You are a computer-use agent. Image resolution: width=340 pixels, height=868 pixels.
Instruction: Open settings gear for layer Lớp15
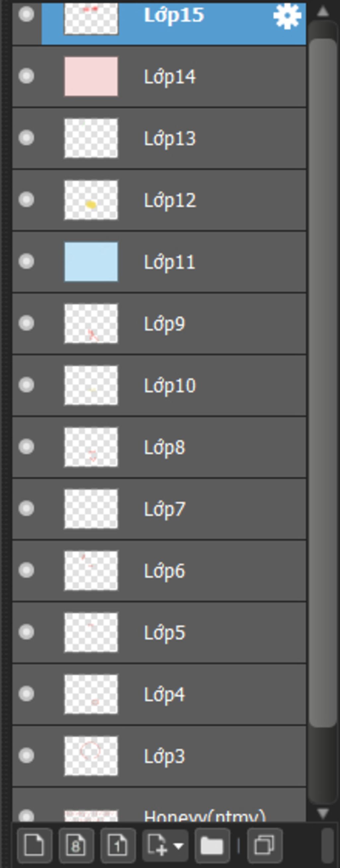[287, 16]
